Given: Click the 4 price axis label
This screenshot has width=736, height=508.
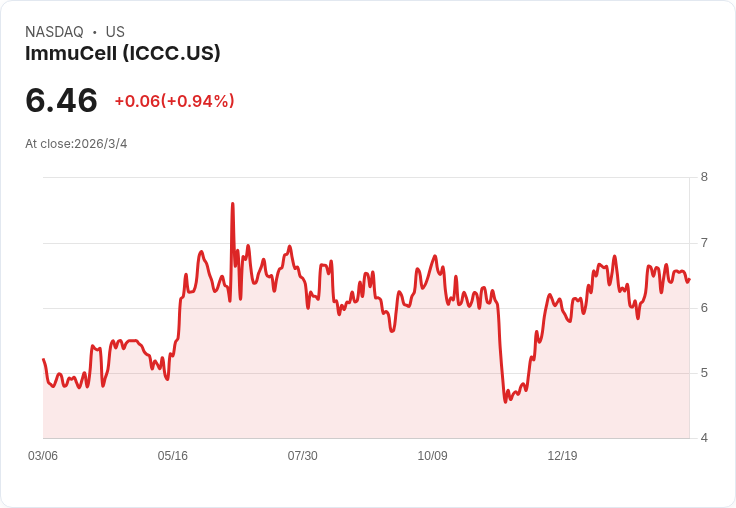Looking at the screenshot, I should click(x=704, y=438).
